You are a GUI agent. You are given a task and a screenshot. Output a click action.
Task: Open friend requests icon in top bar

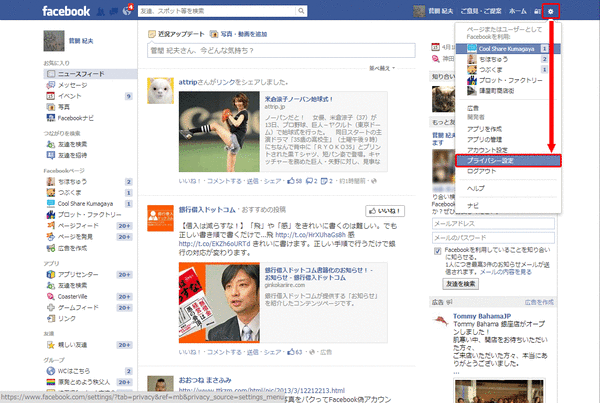(x=101, y=11)
